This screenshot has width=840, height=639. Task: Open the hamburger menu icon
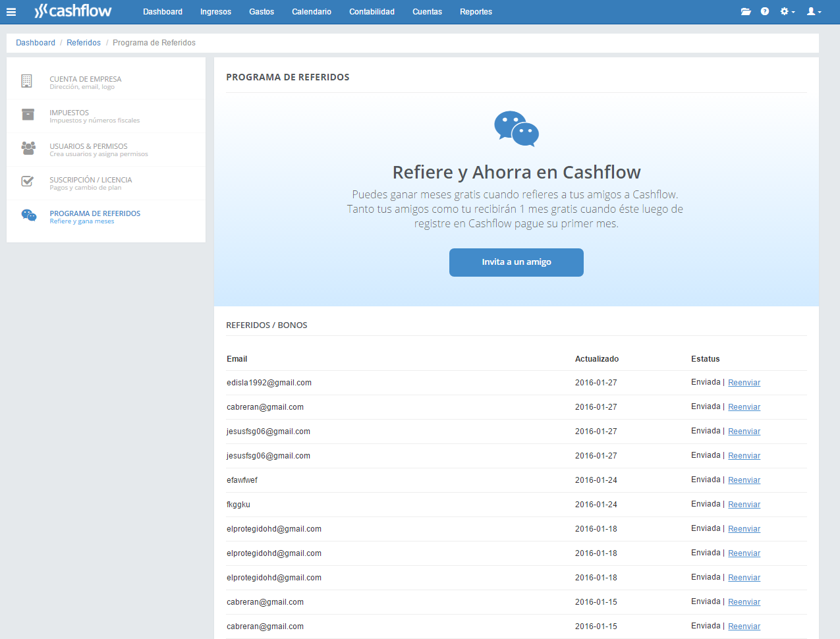click(11, 12)
